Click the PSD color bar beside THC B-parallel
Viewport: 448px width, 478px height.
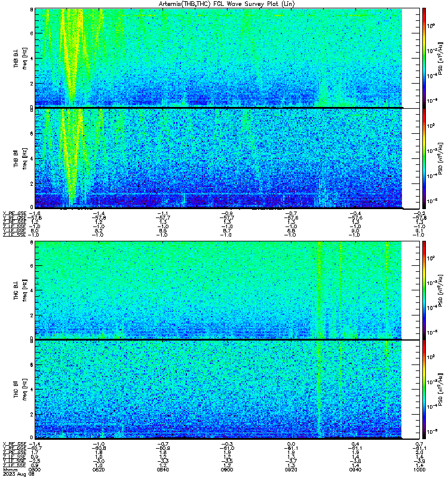tap(424, 390)
